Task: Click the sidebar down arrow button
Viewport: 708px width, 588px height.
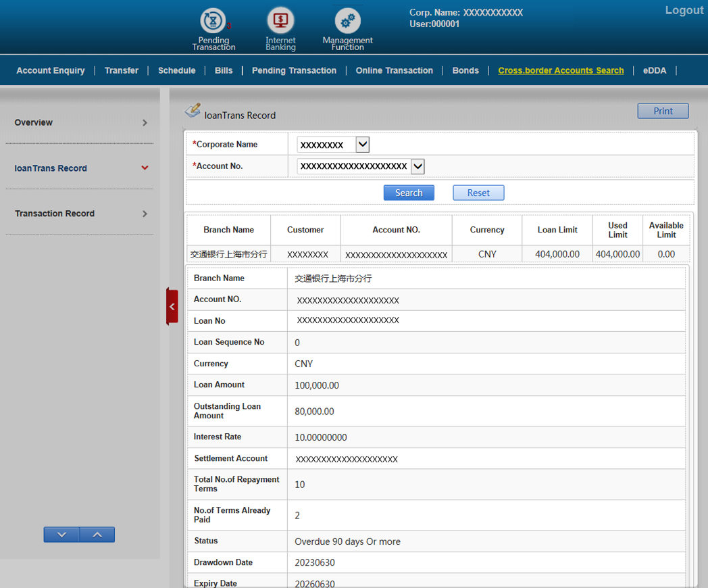Action: tap(61, 534)
